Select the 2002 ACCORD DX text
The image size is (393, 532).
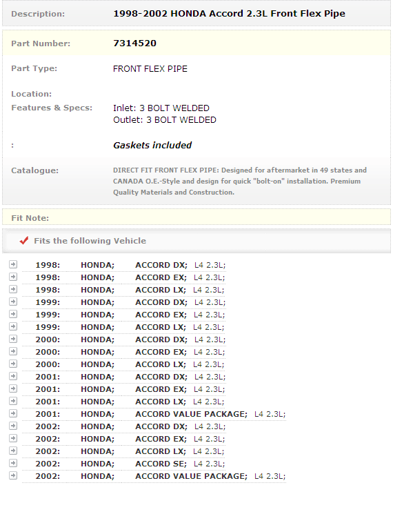[161, 426]
